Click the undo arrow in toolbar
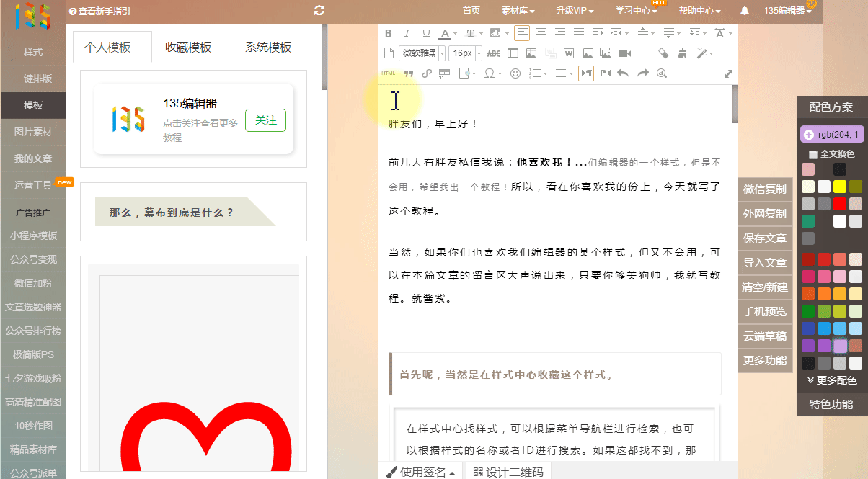Screen dimensions: 868x479 coord(623,73)
